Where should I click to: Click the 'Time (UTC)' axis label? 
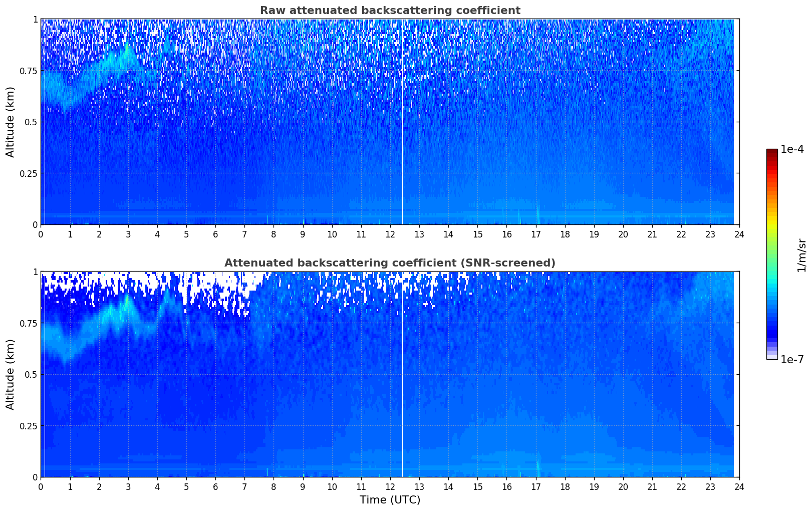(x=390, y=500)
